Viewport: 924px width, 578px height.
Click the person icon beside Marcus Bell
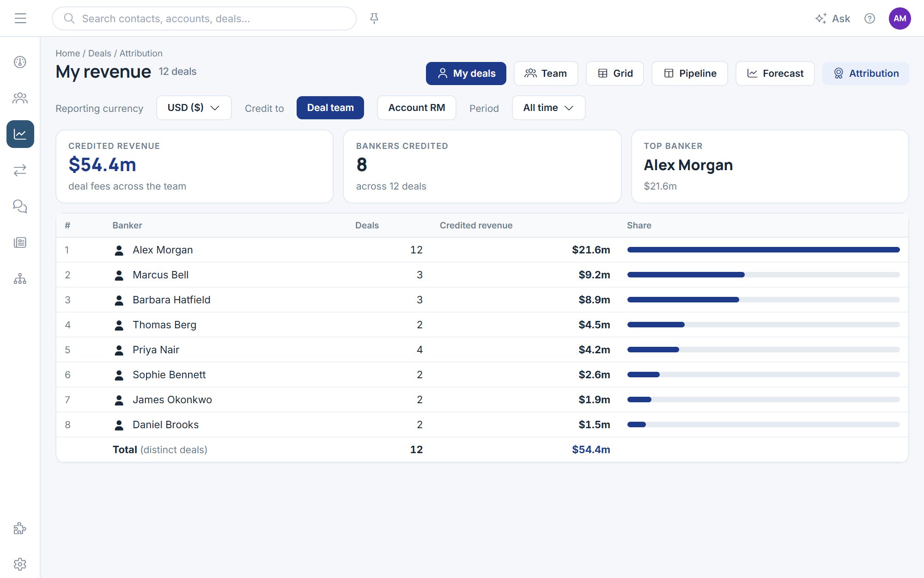click(x=119, y=275)
